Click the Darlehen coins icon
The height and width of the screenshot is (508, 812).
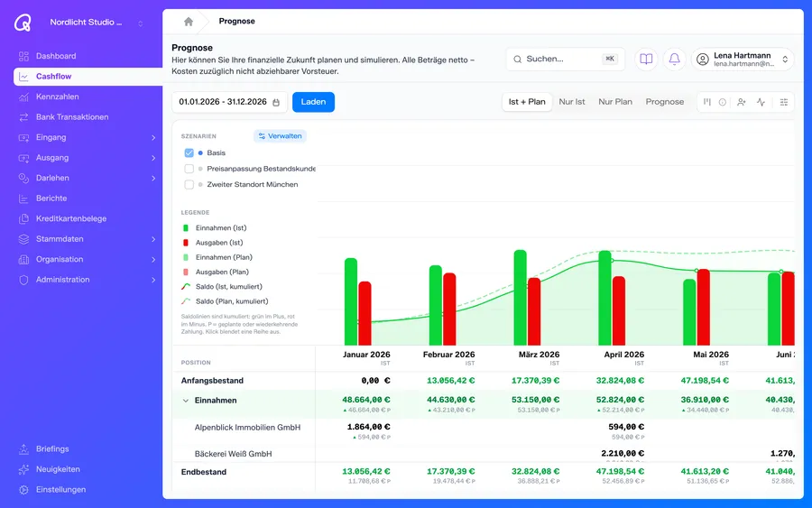tap(23, 178)
